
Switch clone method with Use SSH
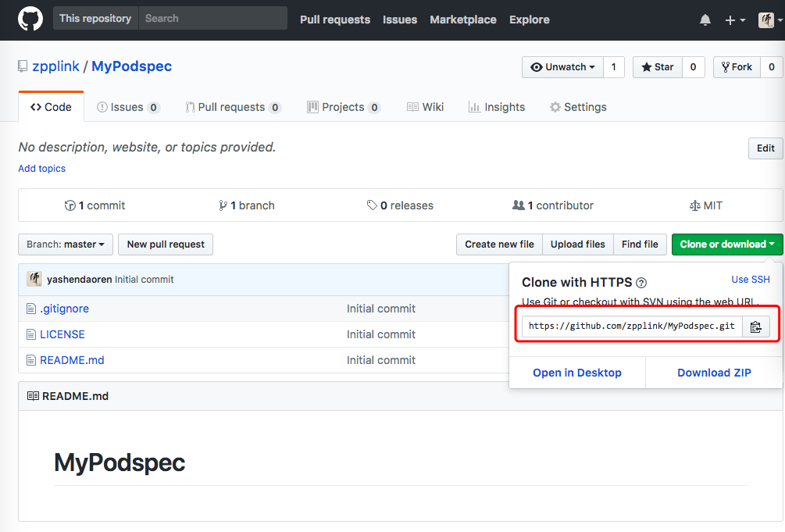click(x=750, y=280)
